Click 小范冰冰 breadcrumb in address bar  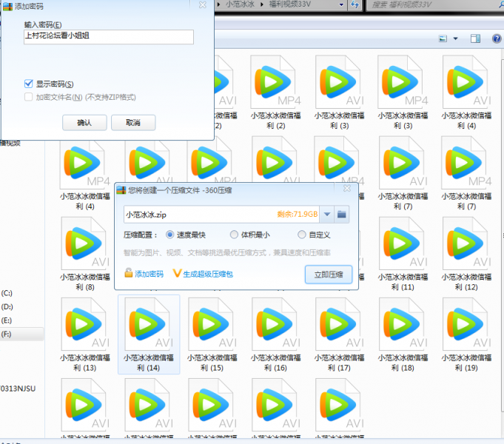tap(240, 4)
